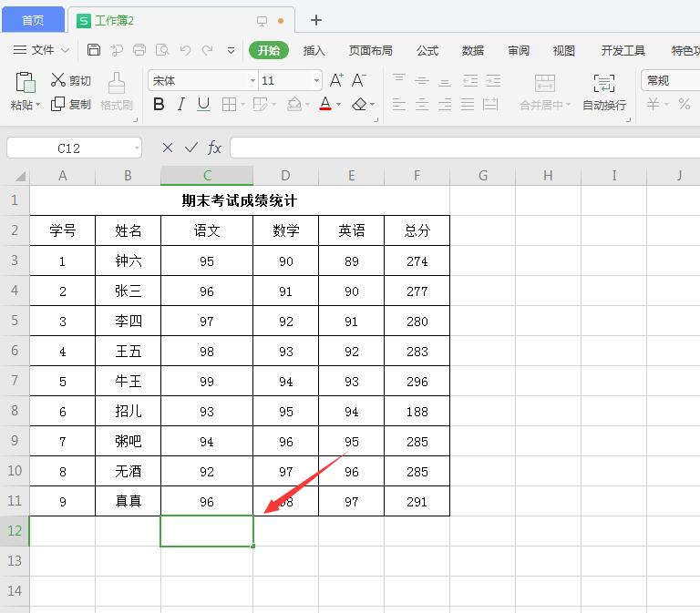Click the cell containing 期末考试成绩统计

coord(240,200)
